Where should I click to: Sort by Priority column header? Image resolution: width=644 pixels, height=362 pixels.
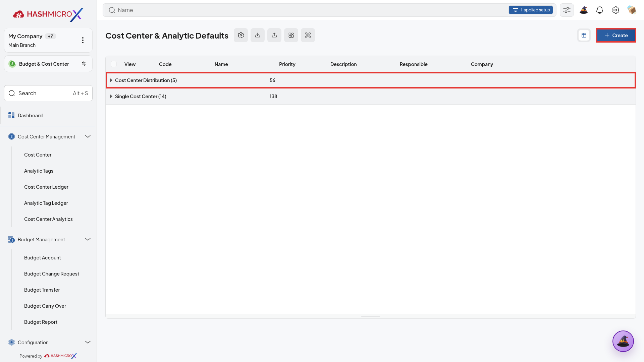click(x=287, y=64)
